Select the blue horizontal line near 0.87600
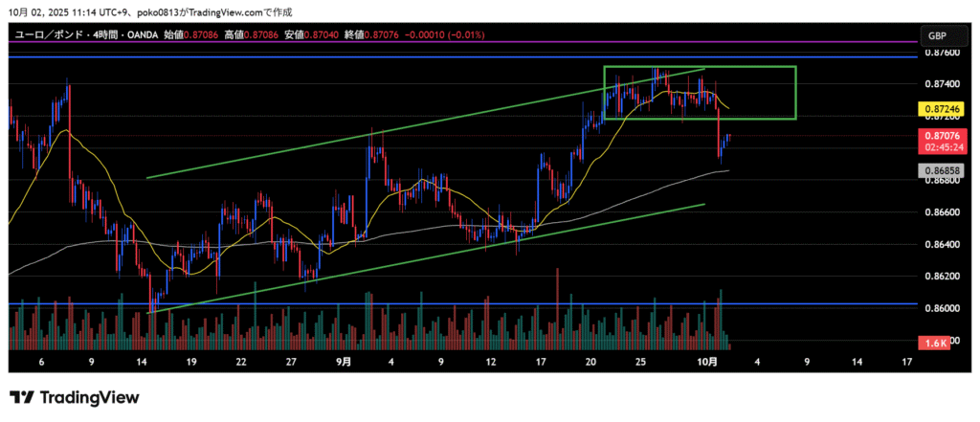Screen dimensions: 980x422 click(x=459, y=57)
